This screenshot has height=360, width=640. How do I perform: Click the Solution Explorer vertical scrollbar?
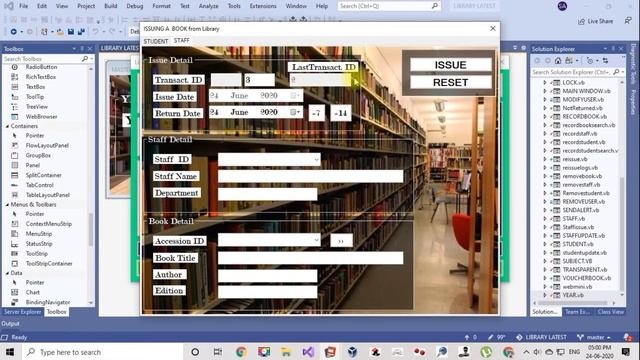click(622, 188)
